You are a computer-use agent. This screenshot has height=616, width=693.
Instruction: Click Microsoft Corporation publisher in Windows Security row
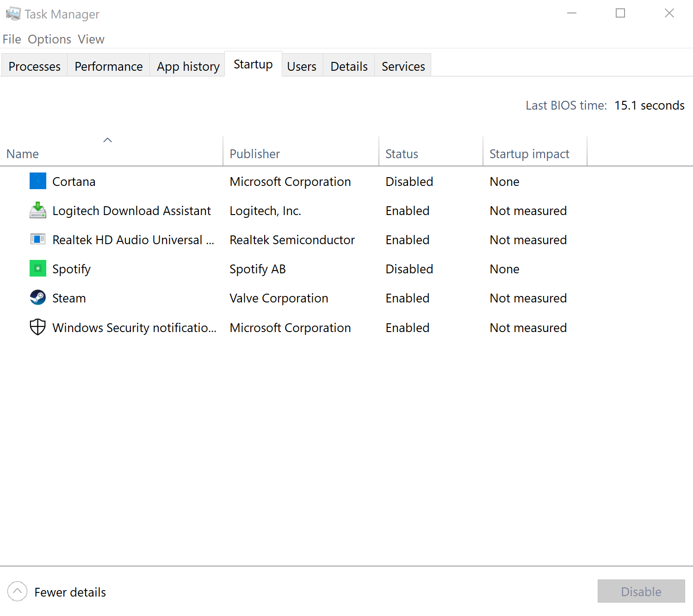pyautogui.click(x=291, y=328)
